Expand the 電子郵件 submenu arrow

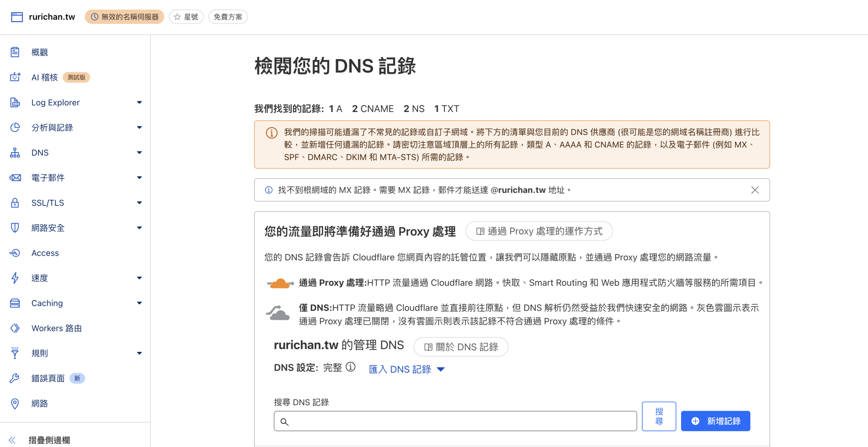tap(139, 178)
